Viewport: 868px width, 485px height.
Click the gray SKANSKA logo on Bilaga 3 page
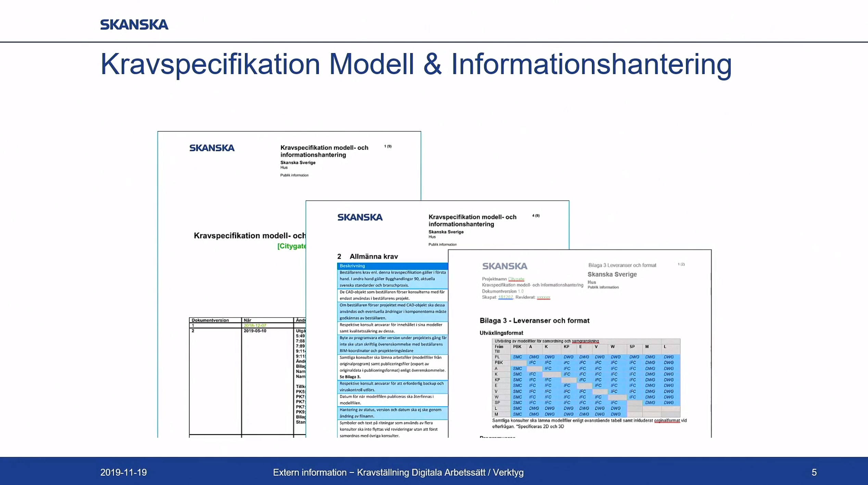pos(505,266)
